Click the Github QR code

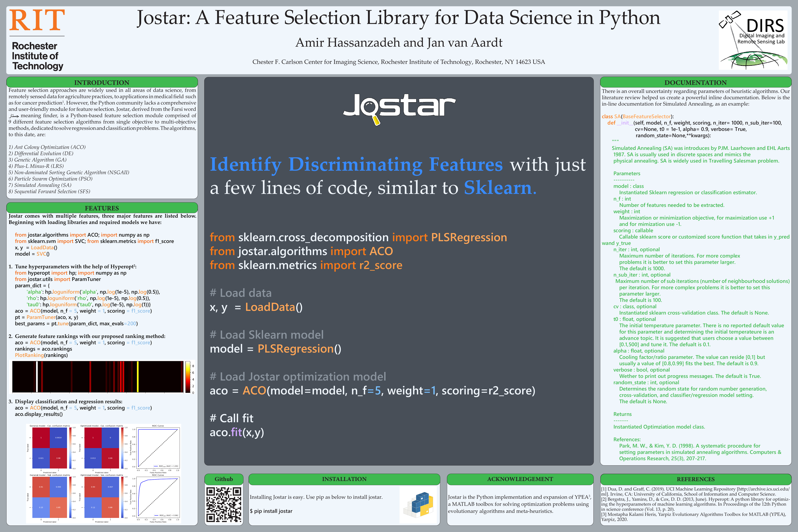(224, 504)
